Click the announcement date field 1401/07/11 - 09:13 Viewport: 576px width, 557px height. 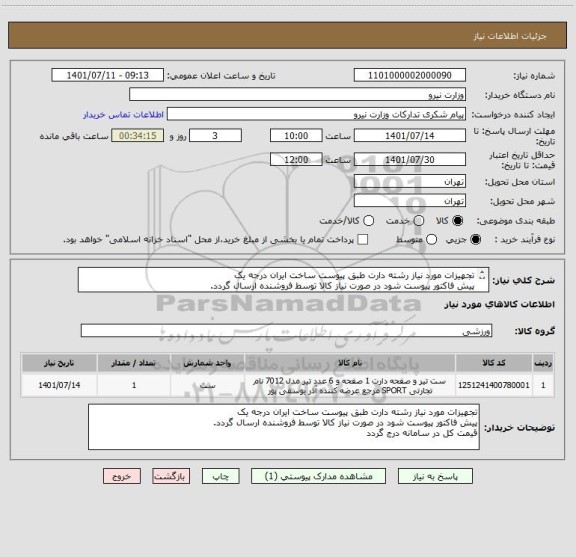(108, 75)
